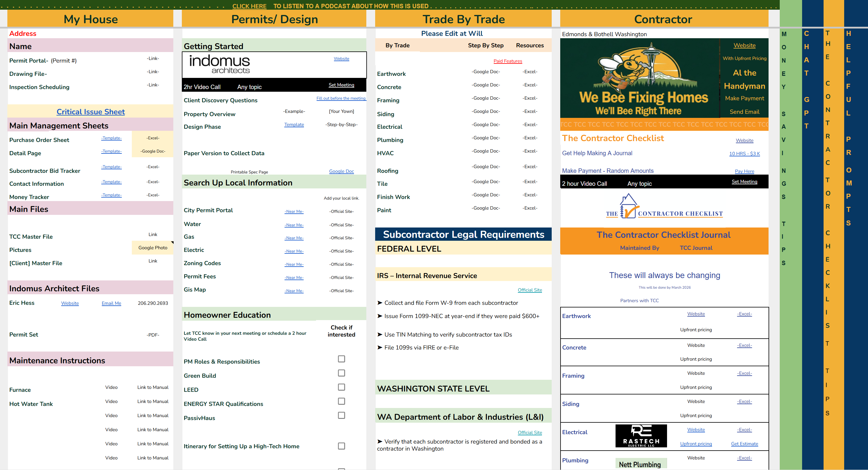The height and width of the screenshot is (470, 868).
Task: Open indomus architects Website link
Action: tap(341, 58)
